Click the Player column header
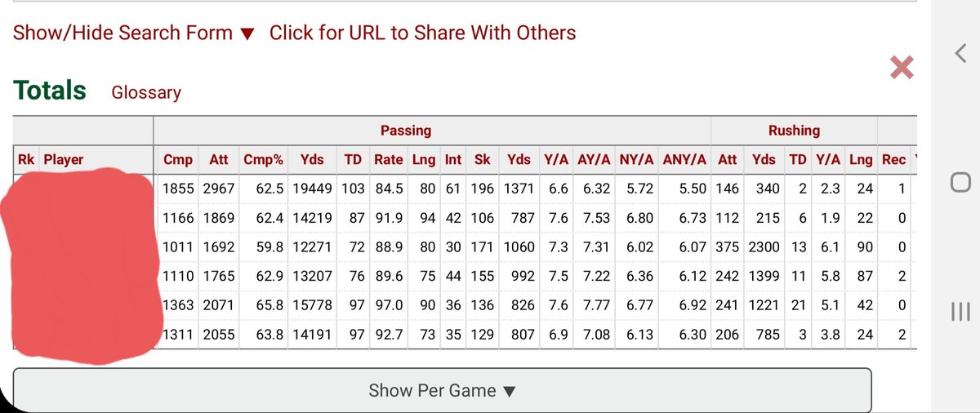The width and height of the screenshot is (980, 413). (x=64, y=160)
